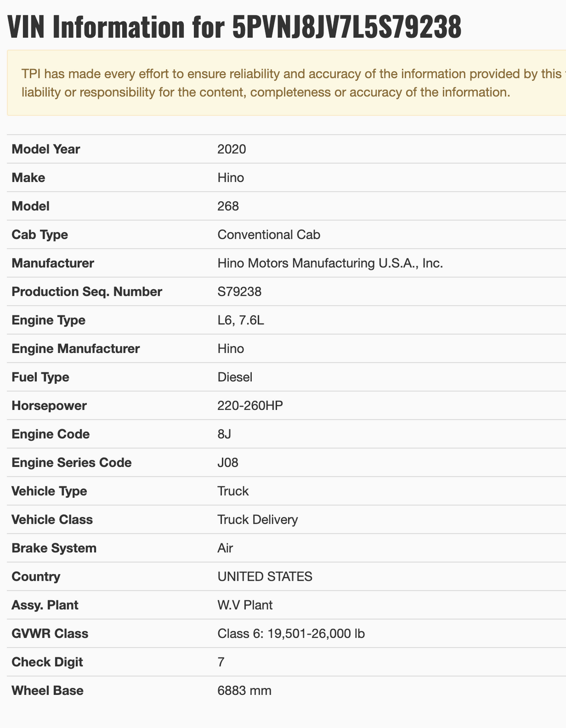566x728 pixels.
Task: Click the Engine Type value L6, 7.6L
Action: (241, 320)
